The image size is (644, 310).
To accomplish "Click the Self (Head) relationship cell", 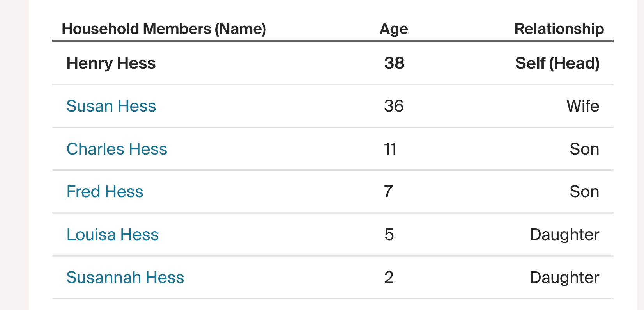I will (557, 63).
